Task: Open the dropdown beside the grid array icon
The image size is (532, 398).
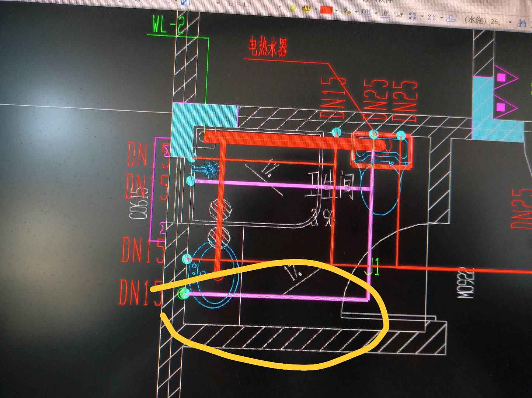Action: tap(422, 16)
